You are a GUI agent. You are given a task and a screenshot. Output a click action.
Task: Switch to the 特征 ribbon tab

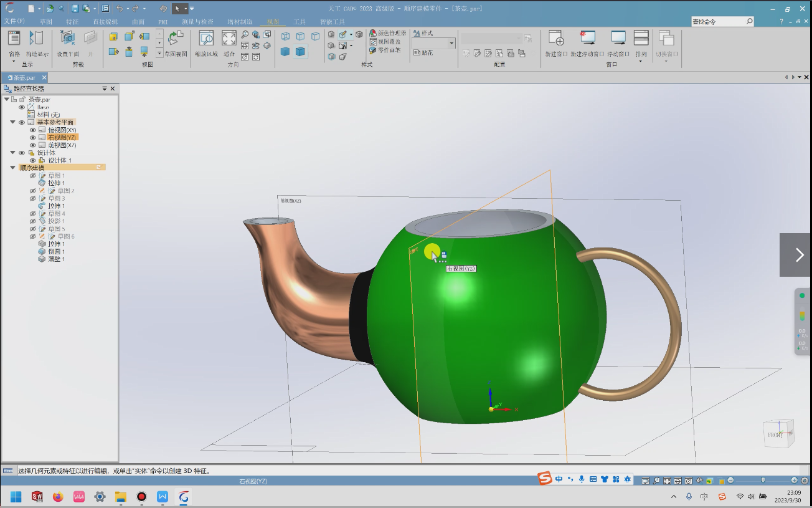point(72,22)
